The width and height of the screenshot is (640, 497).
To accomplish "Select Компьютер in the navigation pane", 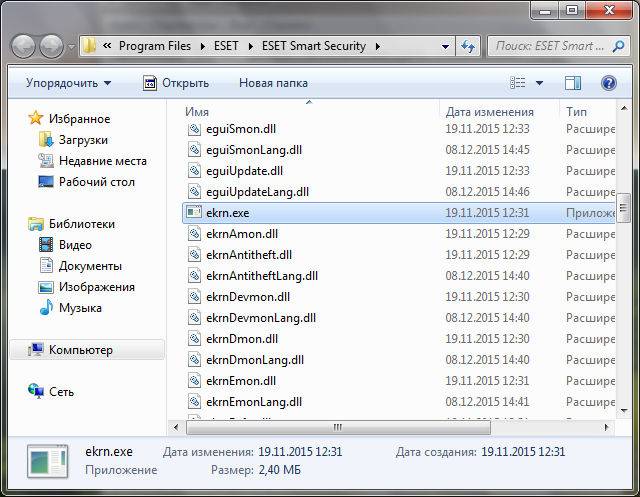I will click(87, 350).
